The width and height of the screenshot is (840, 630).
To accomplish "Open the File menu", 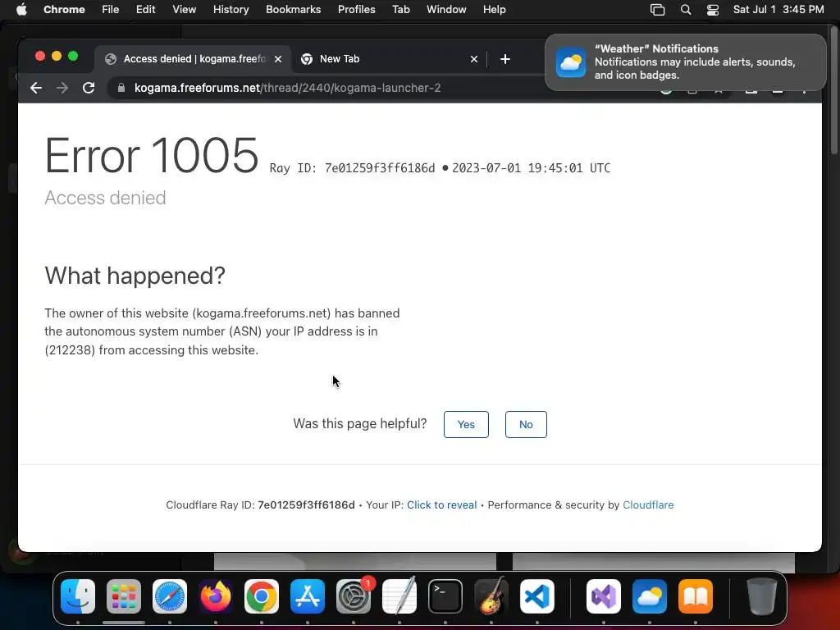I will (x=111, y=10).
